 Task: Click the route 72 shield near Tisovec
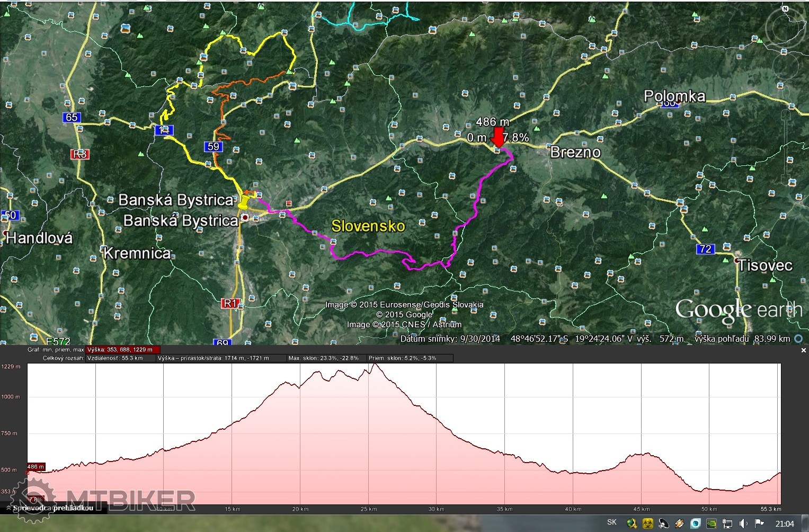point(705,249)
